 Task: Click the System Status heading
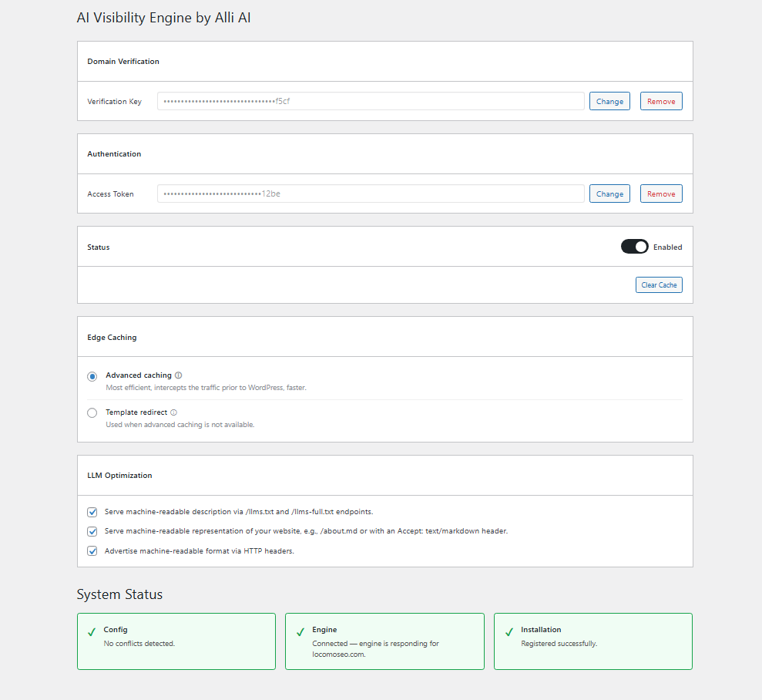[119, 594]
